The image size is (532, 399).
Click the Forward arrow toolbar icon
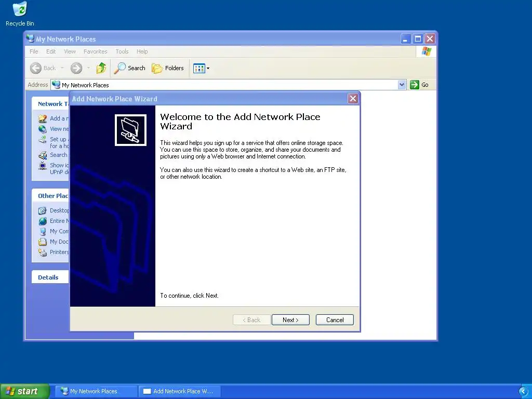[76, 68]
